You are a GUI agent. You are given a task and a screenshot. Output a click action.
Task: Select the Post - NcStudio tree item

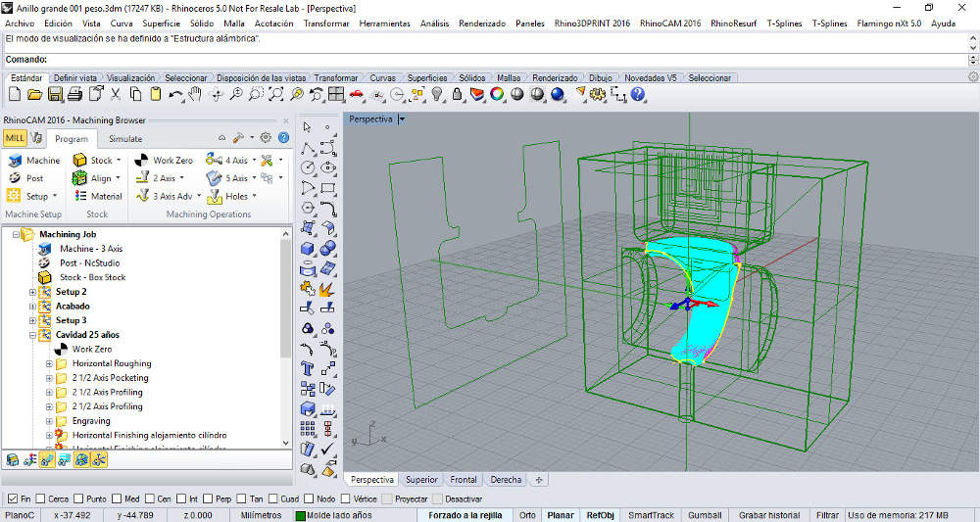point(89,262)
